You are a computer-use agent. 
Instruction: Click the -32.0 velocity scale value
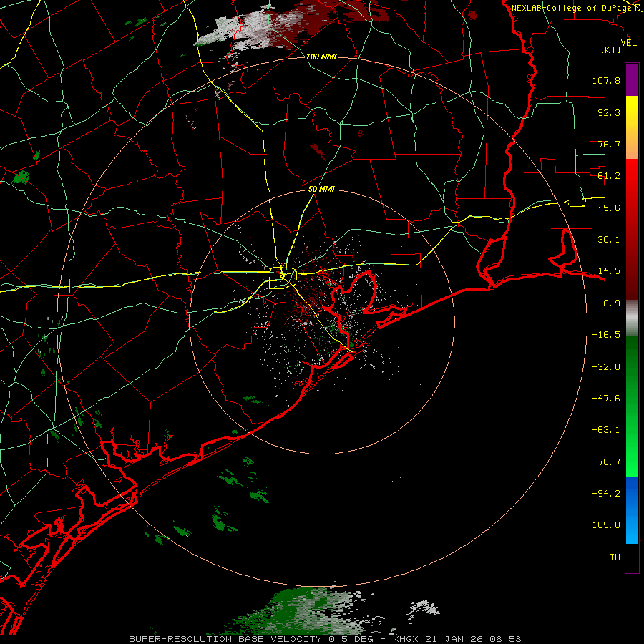point(606,367)
